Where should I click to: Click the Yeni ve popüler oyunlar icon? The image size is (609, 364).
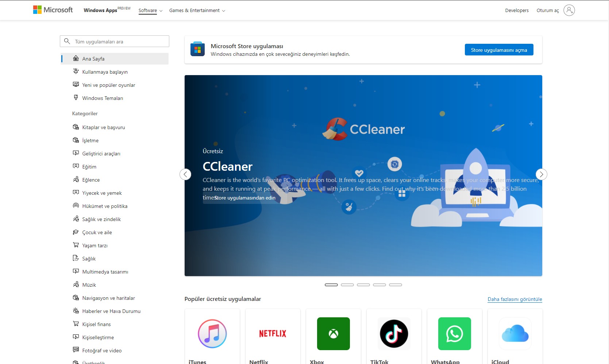[x=76, y=85]
